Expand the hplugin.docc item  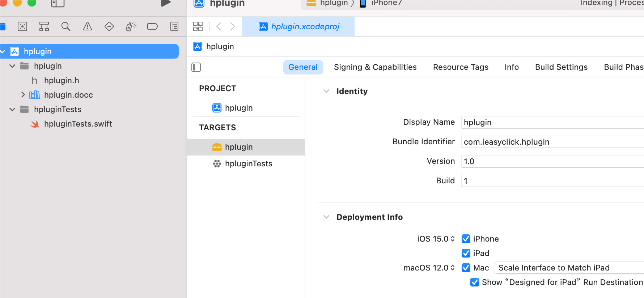23,95
